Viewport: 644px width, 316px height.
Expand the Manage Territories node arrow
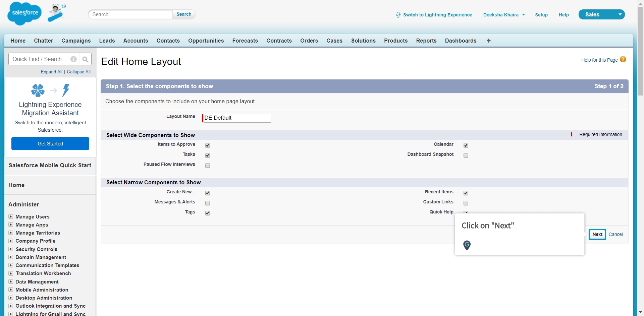pos(11,233)
